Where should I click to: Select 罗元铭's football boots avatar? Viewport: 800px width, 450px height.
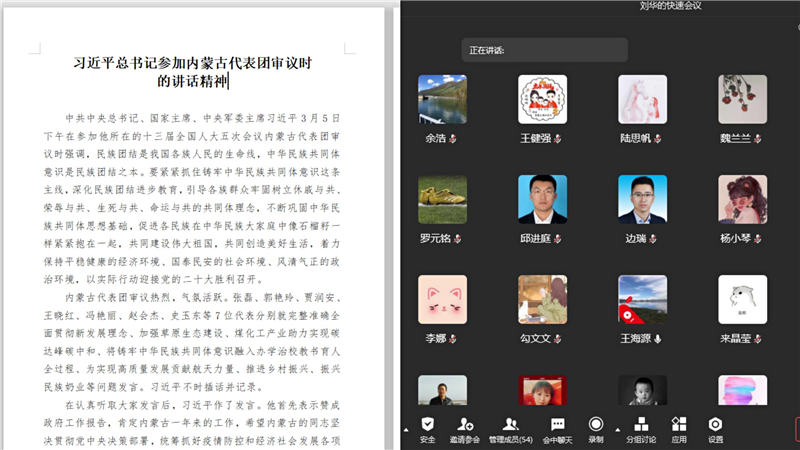click(442, 199)
